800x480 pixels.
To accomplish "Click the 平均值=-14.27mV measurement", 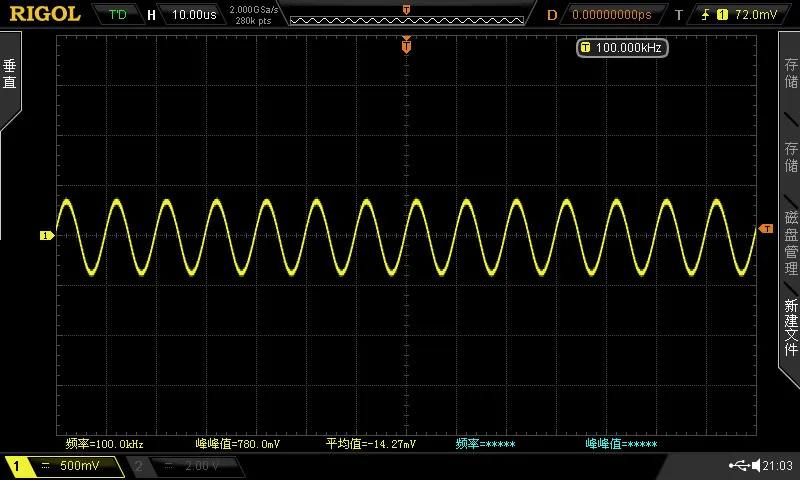I will click(371, 444).
